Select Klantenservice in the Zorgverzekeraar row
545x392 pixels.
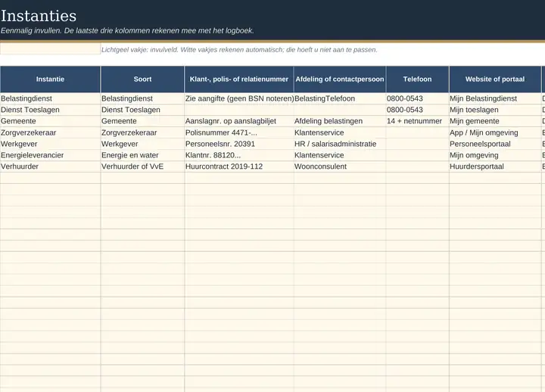pyautogui.click(x=340, y=132)
